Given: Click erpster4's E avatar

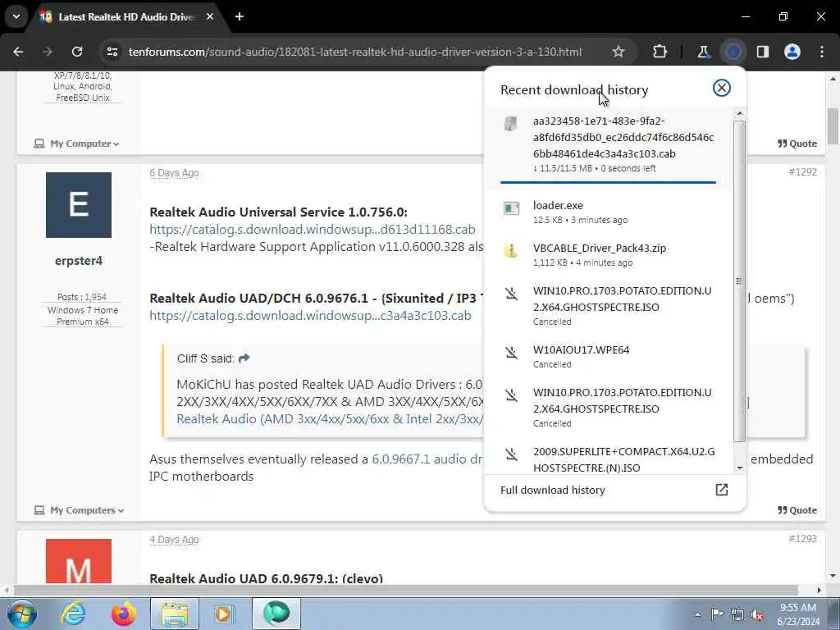Looking at the screenshot, I should pyautogui.click(x=79, y=205).
